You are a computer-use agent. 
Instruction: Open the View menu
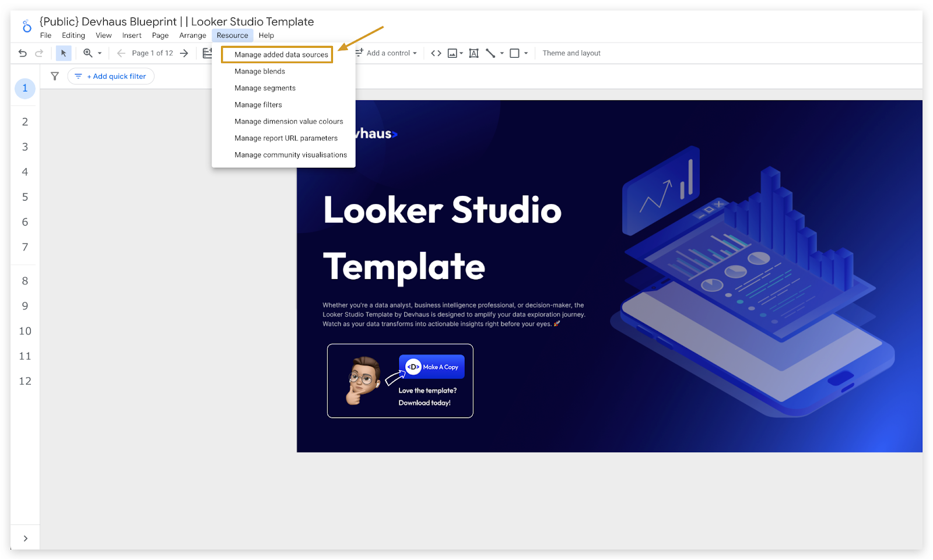pyautogui.click(x=104, y=36)
